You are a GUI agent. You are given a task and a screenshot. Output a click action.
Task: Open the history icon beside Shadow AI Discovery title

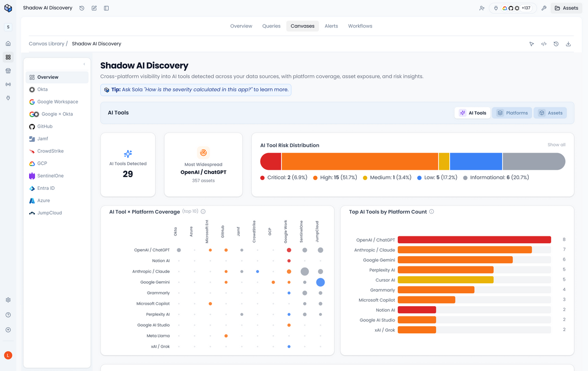point(82,8)
